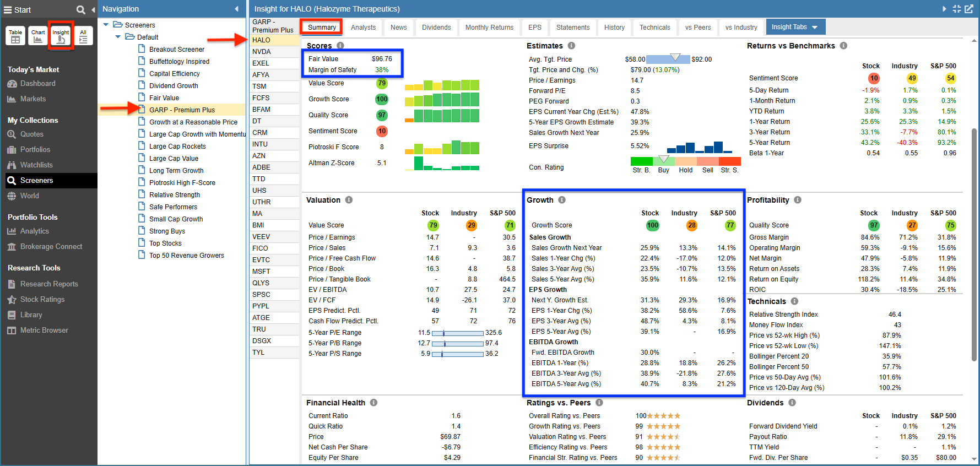Switch to All view
980x466 pixels.
(x=83, y=36)
